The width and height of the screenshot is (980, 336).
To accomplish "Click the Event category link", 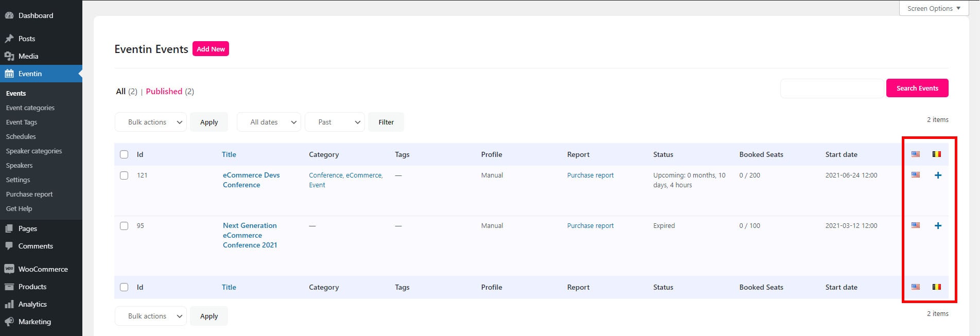I will tap(317, 185).
